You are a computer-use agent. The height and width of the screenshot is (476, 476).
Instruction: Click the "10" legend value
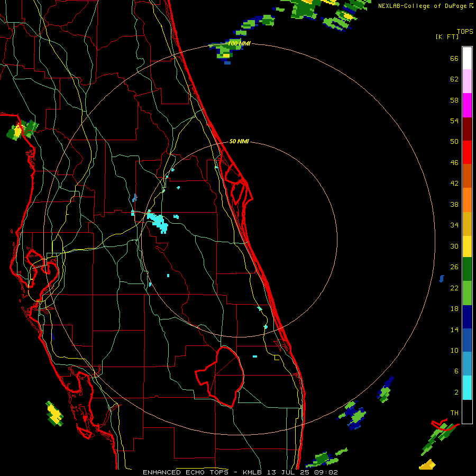pos(454,350)
